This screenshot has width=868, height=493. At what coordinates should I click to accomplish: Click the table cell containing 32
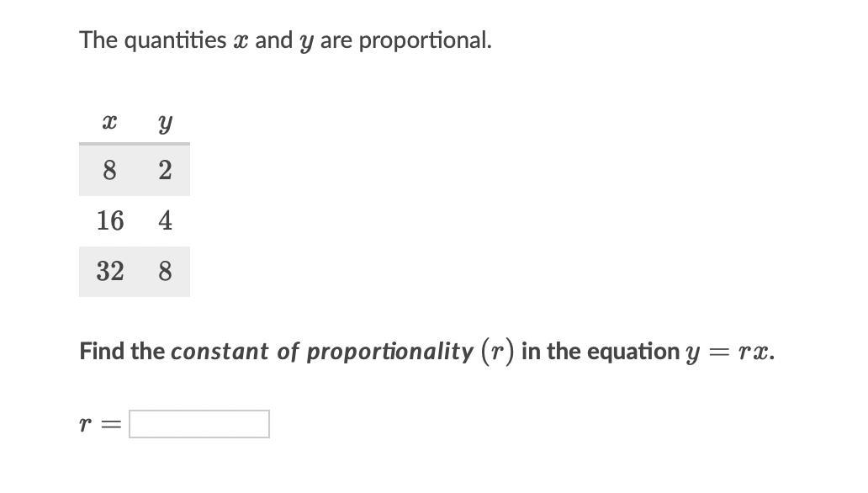tap(110, 272)
